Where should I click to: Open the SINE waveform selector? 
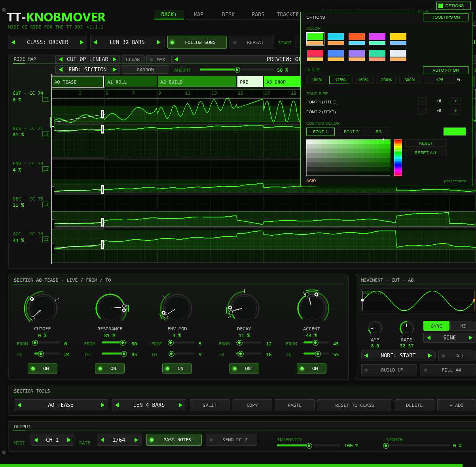(449, 338)
